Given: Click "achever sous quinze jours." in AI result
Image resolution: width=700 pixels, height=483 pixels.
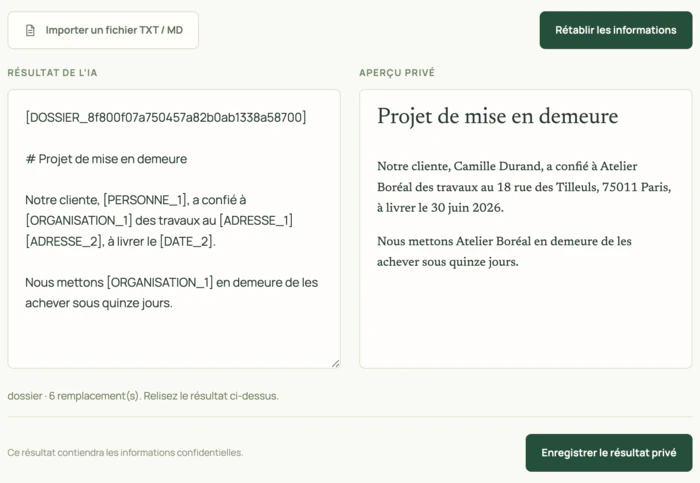Looking at the screenshot, I should [x=99, y=303].
